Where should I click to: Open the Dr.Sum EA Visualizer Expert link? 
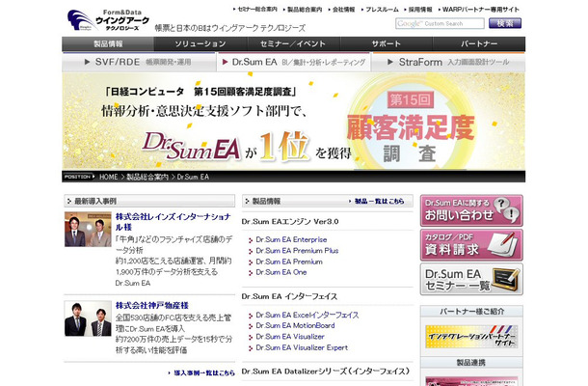(x=302, y=347)
